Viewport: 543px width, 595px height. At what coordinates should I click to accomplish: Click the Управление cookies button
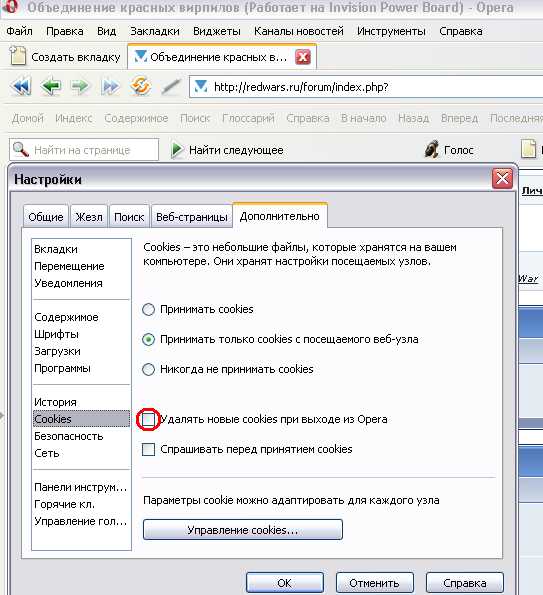(243, 530)
